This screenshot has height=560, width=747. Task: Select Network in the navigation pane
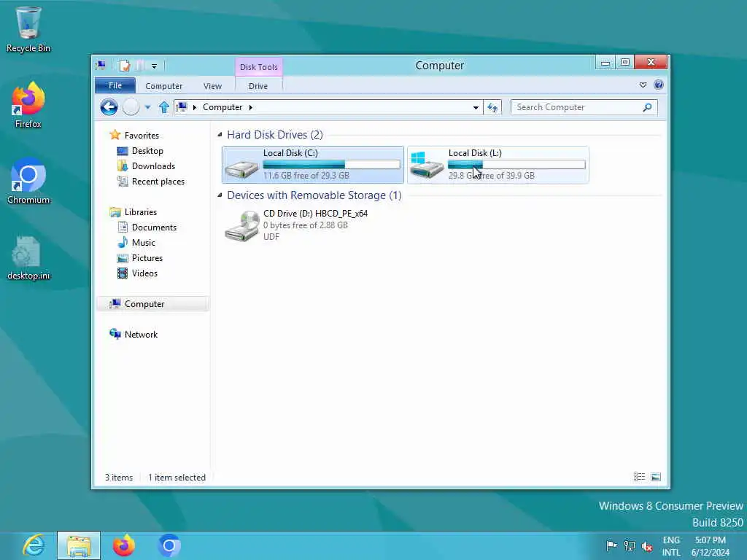click(141, 334)
